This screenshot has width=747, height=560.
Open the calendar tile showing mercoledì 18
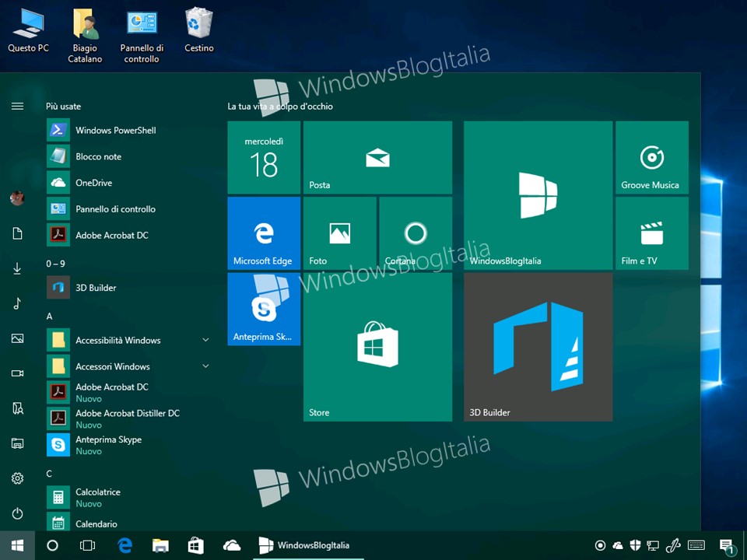point(264,158)
